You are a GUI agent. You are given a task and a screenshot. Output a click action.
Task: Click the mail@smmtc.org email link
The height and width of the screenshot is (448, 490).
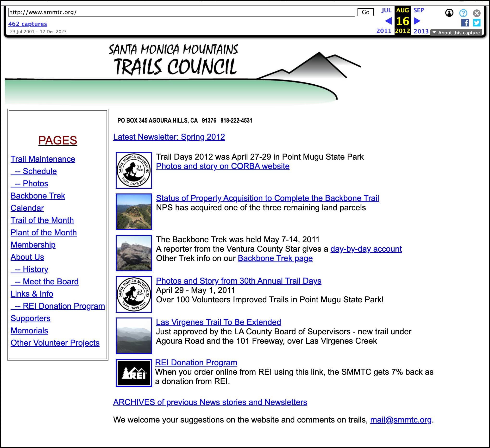click(x=401, y=420)
